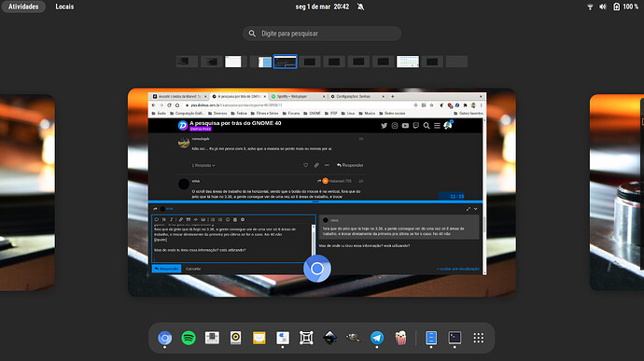Click the browser home button

(177, 105)
